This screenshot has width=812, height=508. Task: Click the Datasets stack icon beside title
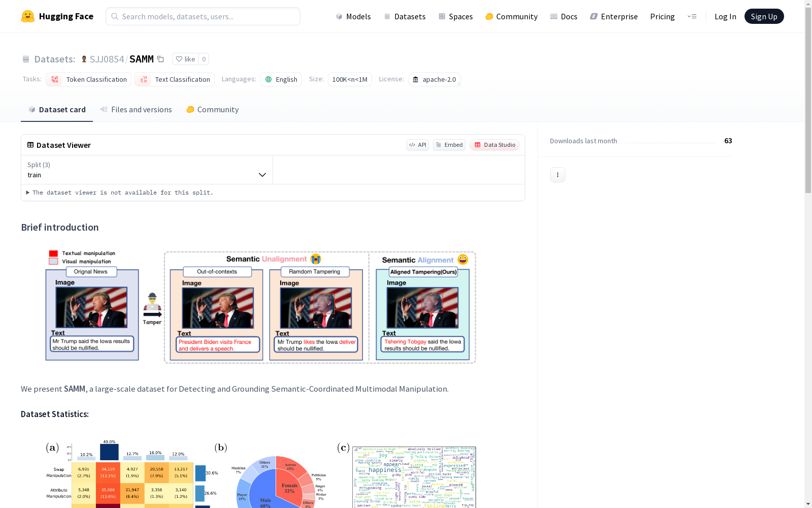26,59
